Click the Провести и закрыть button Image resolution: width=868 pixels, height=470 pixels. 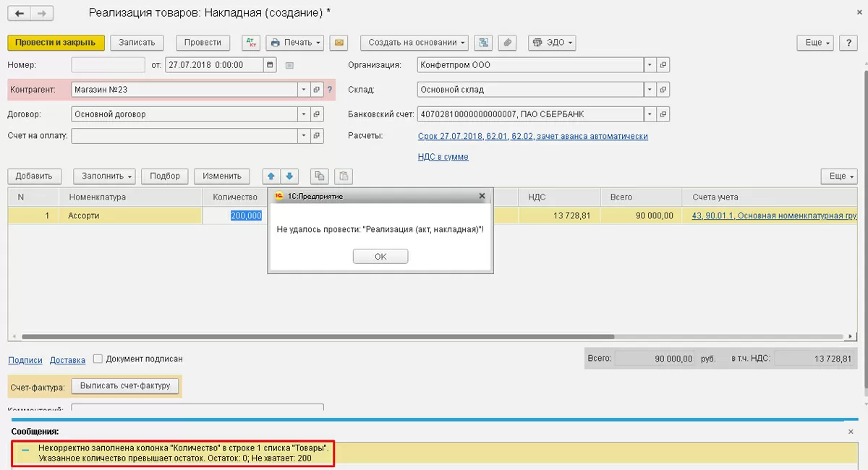(56, 43)
